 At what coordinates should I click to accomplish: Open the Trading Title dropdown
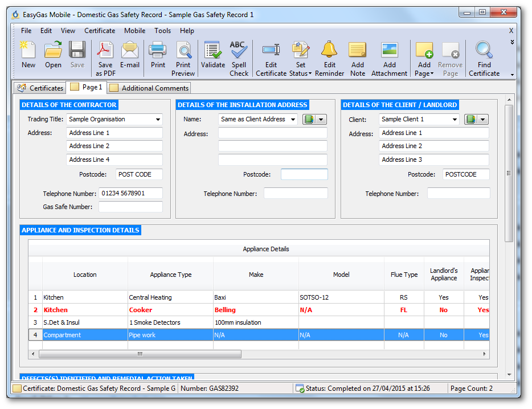click(158, 120)
